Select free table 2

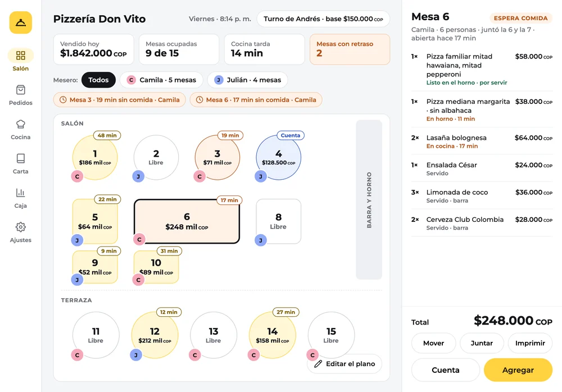[x=156, y=158]
